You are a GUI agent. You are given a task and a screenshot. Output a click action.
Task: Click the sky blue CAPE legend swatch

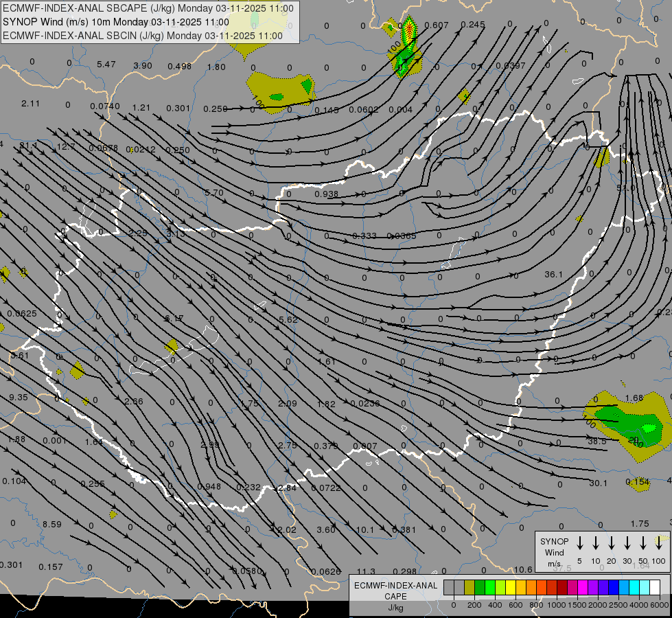pyautogui.click(x=623, y=587)
